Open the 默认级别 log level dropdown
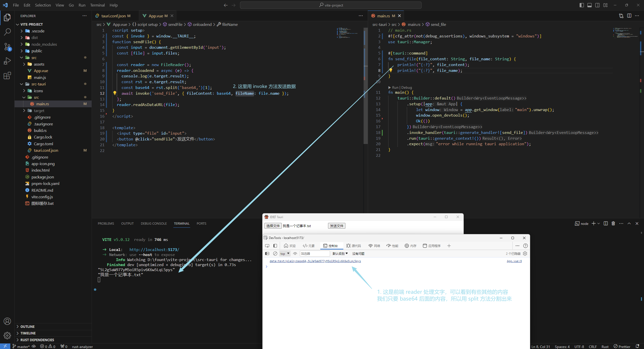 [340, 254]
